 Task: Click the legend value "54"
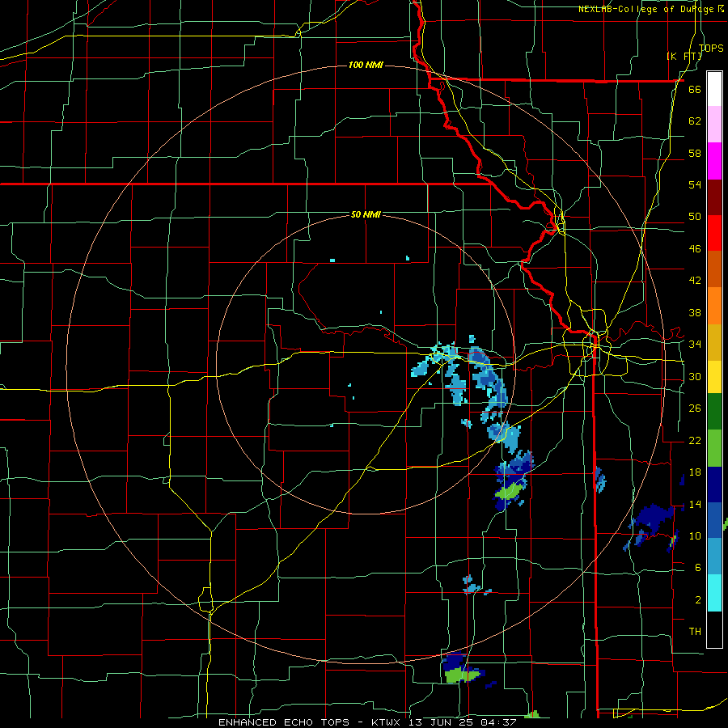click(695, 184)
